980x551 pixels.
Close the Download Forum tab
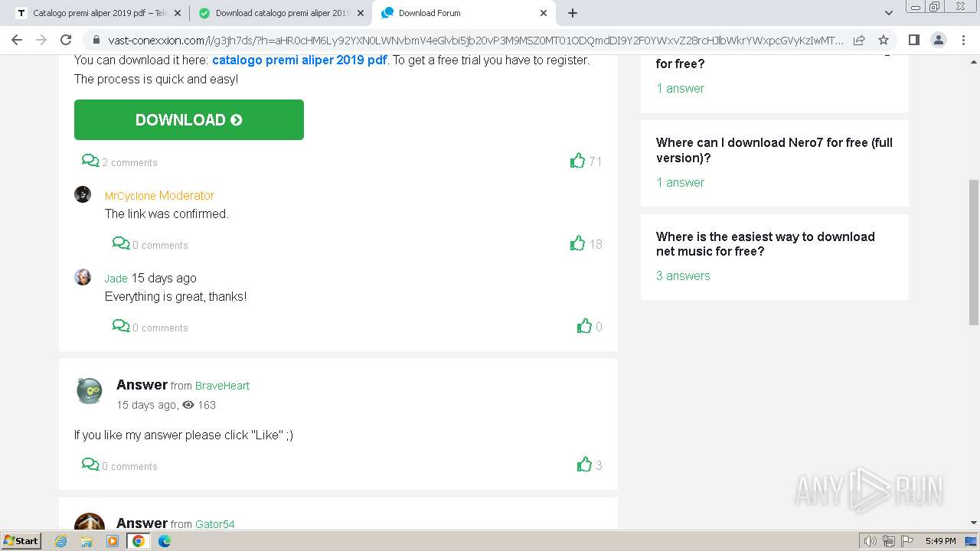coord(544,13)
